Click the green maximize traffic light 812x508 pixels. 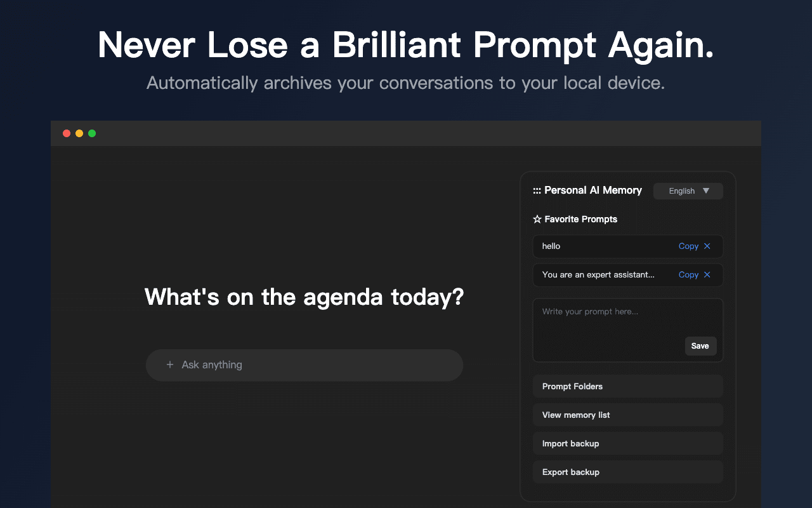92,133
